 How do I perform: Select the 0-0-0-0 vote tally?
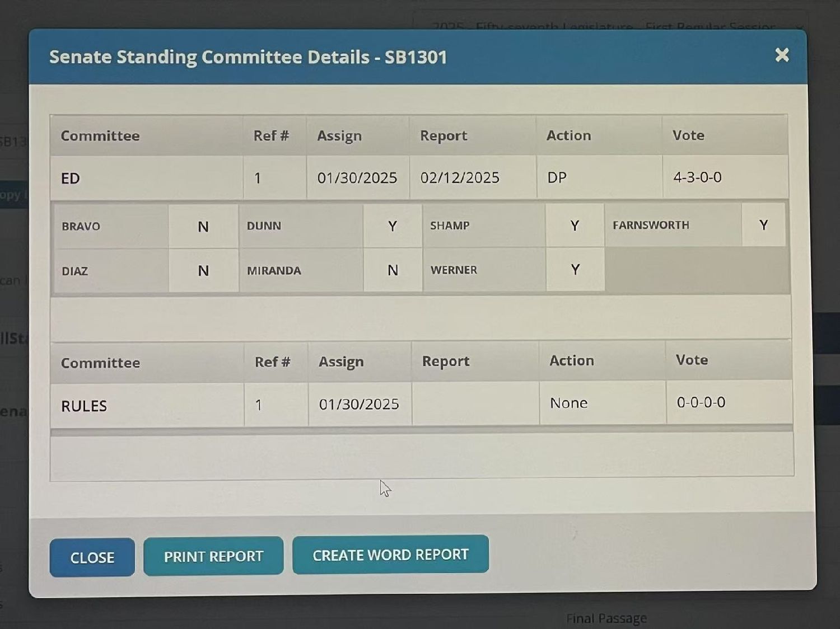point(701,402)
